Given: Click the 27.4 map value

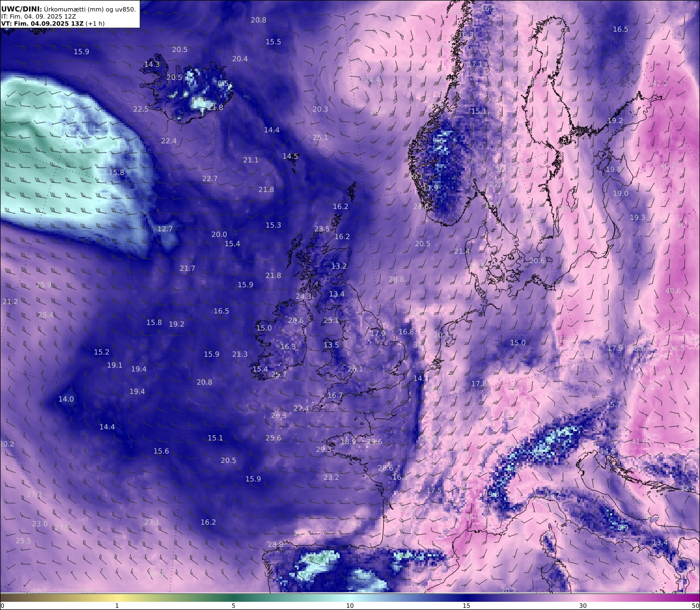Looking at the screenshot, I should pos(301,408).
